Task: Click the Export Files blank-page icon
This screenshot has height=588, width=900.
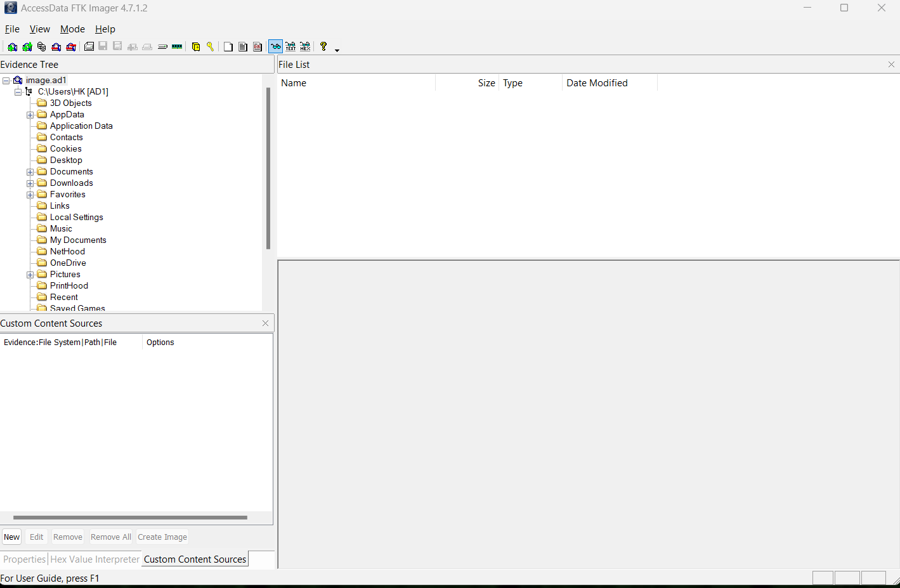Action: pos(228,47)
